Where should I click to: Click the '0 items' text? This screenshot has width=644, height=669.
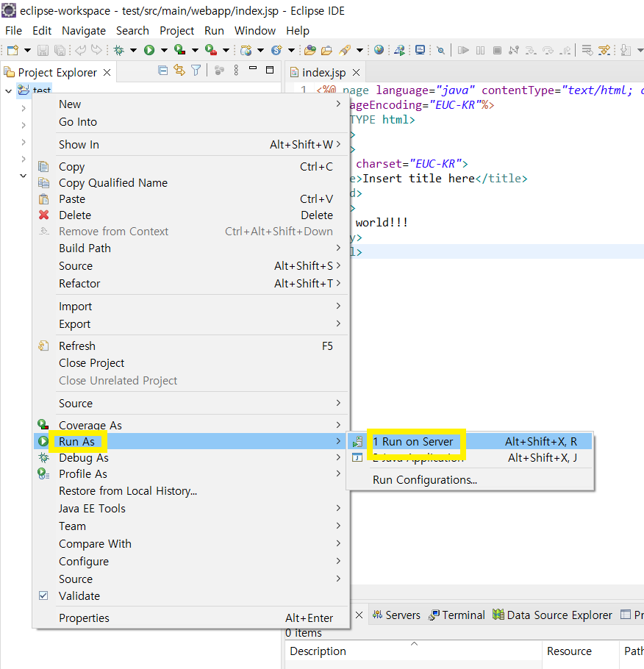pos(304,633)
